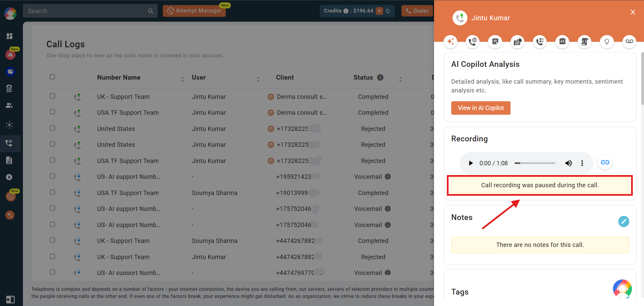The height and width of the screenshot is (306, 644).
Task: Copy the recording link
Action: click(x=605, y=162)
